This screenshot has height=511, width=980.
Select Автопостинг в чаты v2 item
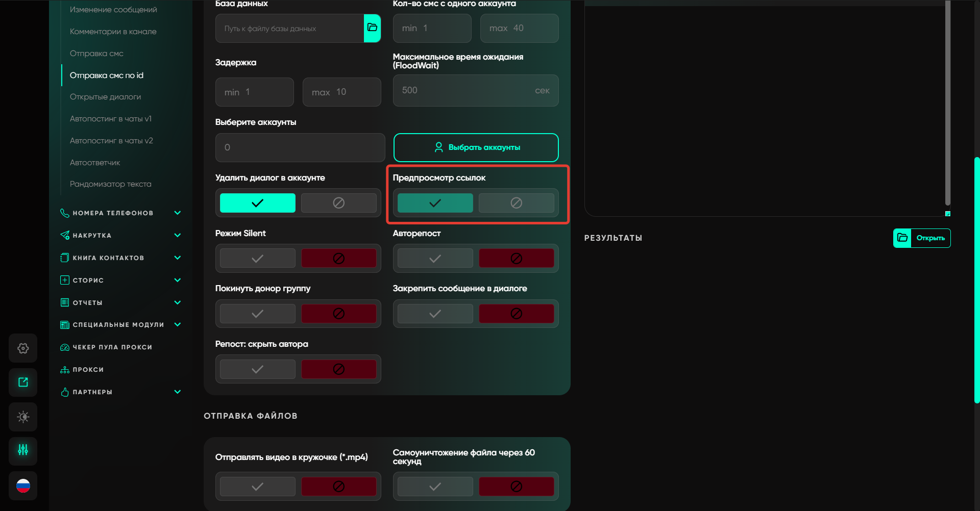(x=111, y=141)
